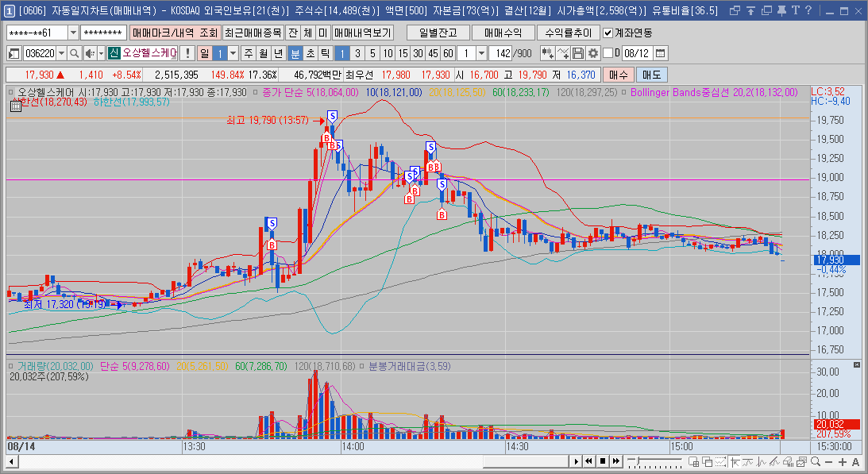This screenshot has width=868, height=474.
Task: Open the custom minute interval dropdown arrow
Action: click(x=481, y=53)
